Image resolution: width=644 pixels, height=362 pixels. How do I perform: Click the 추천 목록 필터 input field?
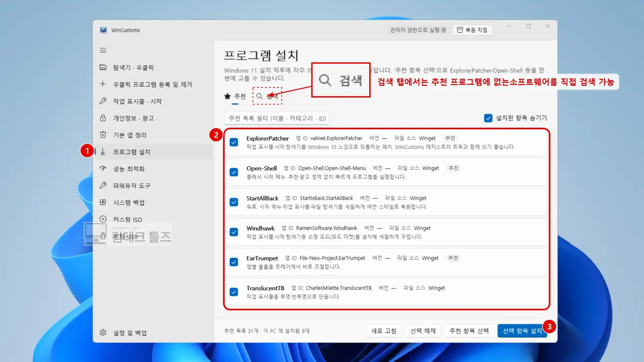[277, 118]
